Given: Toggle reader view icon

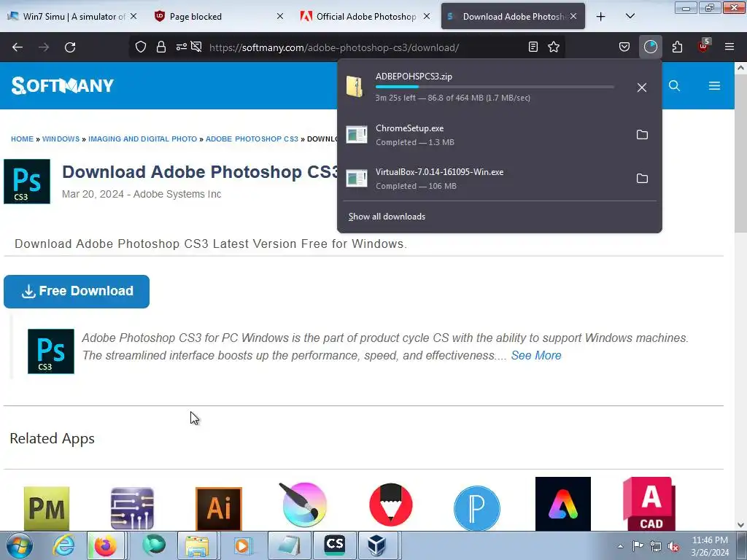Looking at the screenshot, I should pos(533,47).
